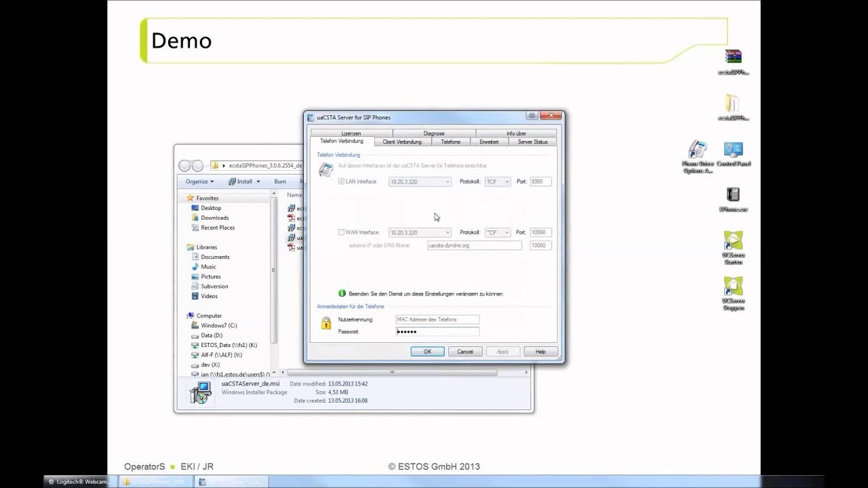Image resolution: width=868 pixels, height=488 pixels.
Task: Click the LAN Port field showing 8060
Action: point(540,182)
